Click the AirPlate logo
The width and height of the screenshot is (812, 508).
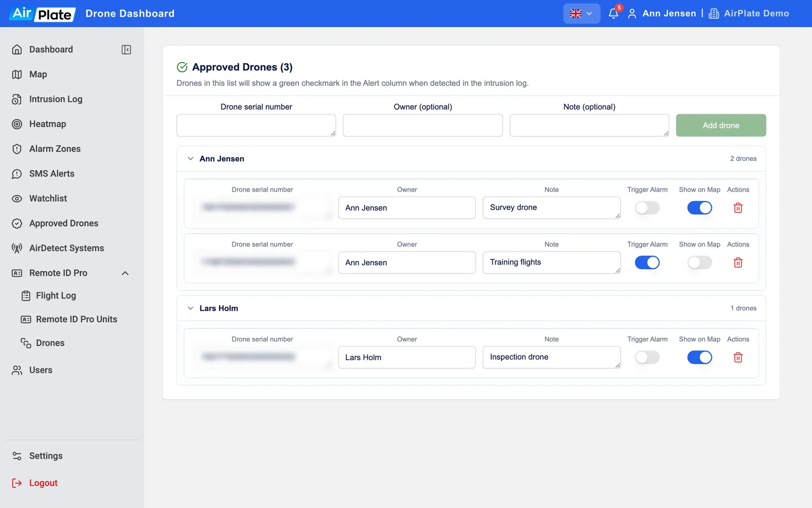(43, 14)
